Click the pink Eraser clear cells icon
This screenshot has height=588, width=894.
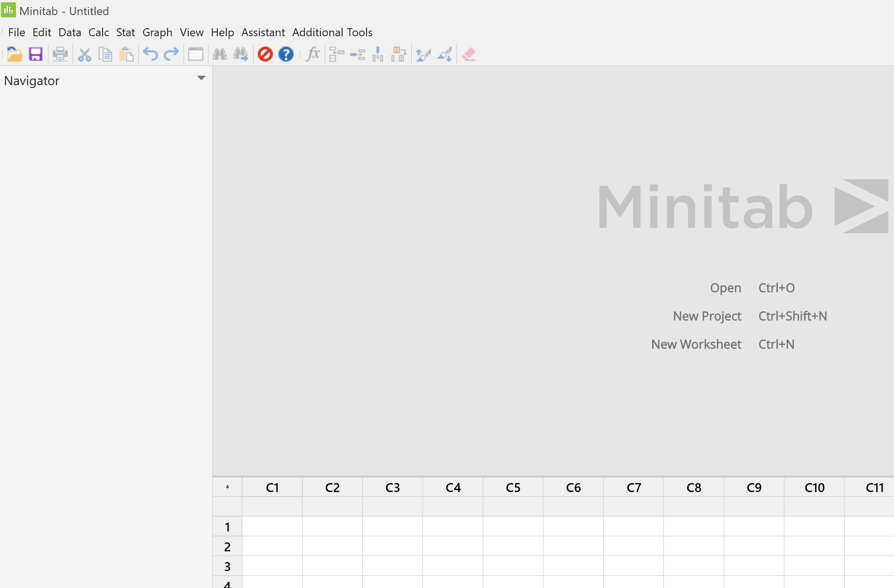[469, 54]
